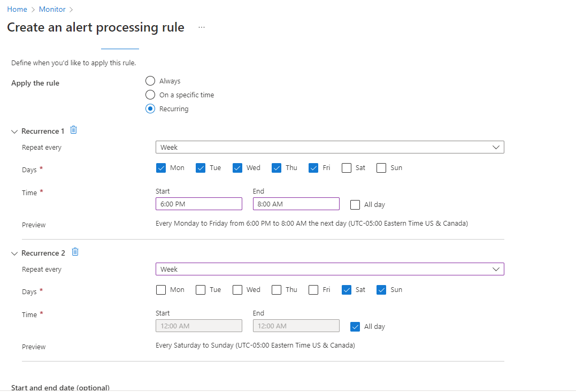Open the ellipsis menu next to page title

coord(201,27)
